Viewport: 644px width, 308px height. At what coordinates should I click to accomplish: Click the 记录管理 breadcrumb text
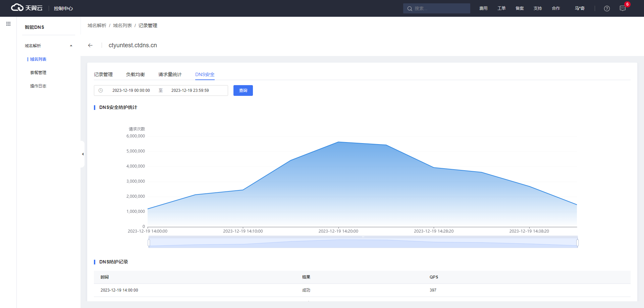[x=148, y=25]
